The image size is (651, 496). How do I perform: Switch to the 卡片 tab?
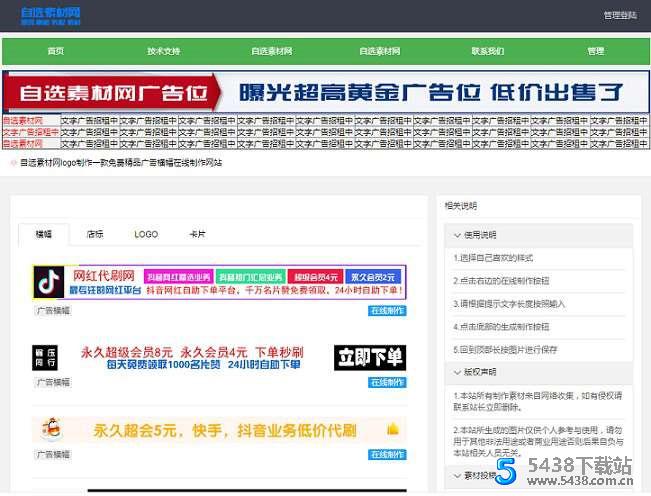[x=197, y=235]
